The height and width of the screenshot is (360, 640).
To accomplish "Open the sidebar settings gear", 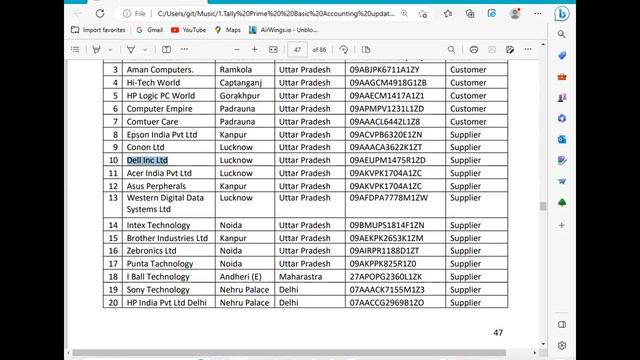I will click(x=562, y=345).
